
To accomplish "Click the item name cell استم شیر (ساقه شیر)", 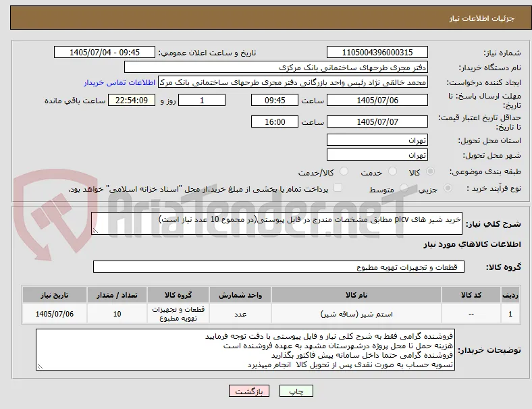I will point(356,314).
